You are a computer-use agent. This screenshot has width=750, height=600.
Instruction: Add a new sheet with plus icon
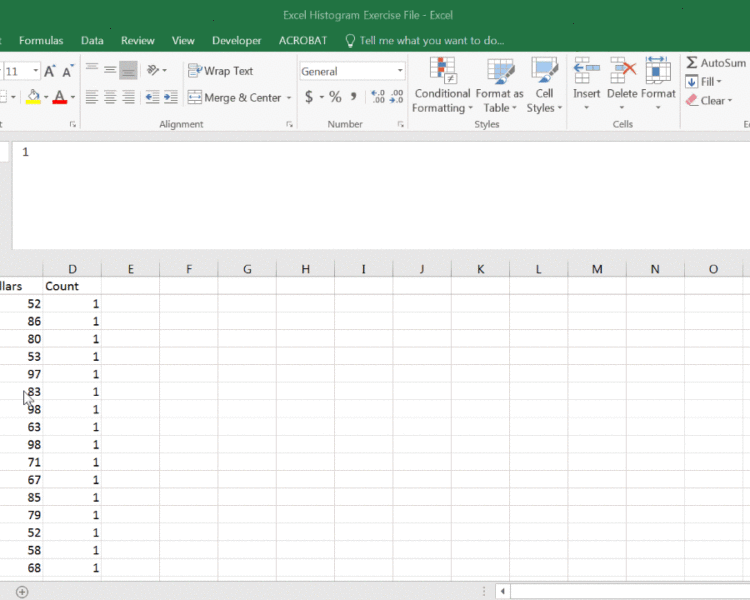22,592
